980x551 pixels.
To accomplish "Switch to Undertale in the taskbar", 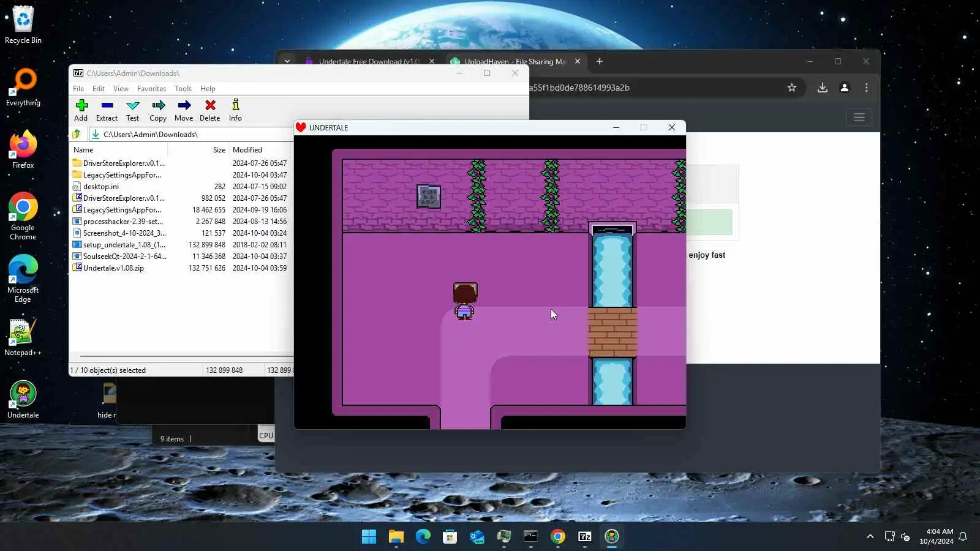I will (x=612, y=537).
